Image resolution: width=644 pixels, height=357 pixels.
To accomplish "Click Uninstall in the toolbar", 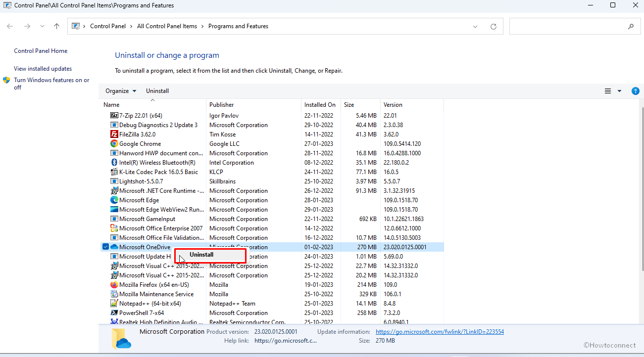I will [x=157, y=91].
